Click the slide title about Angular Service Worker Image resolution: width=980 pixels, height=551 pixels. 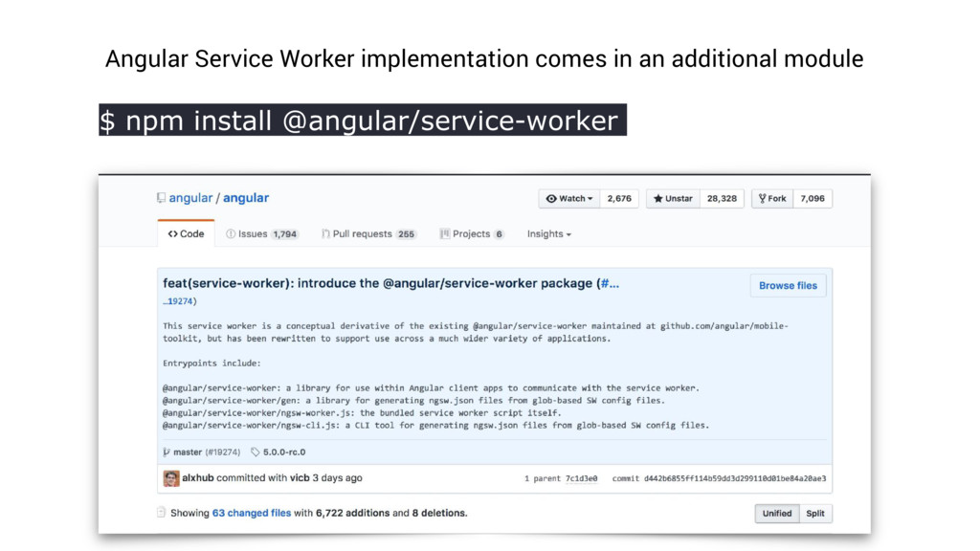point(484,58)
